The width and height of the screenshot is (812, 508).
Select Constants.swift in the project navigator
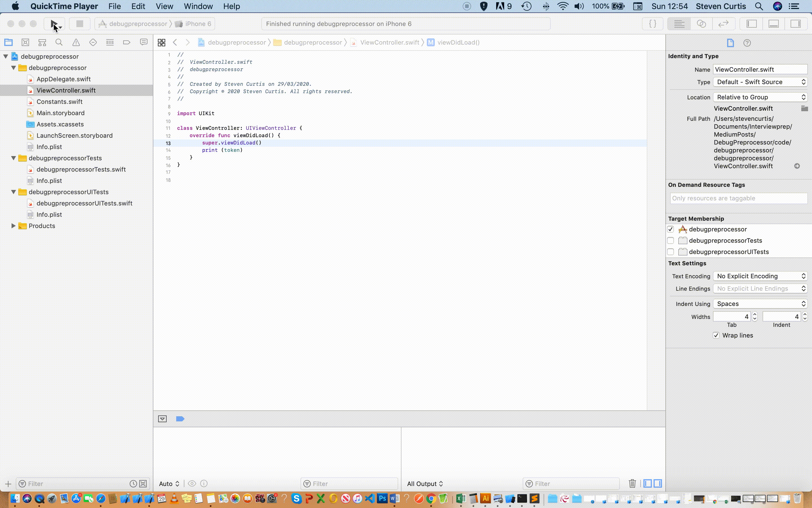click(59, 102)
